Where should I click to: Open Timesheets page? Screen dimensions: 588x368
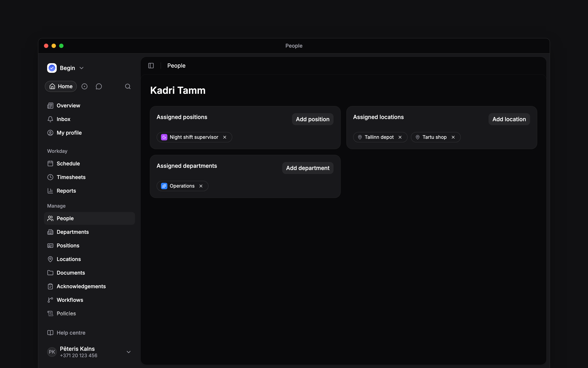[89, 177]
